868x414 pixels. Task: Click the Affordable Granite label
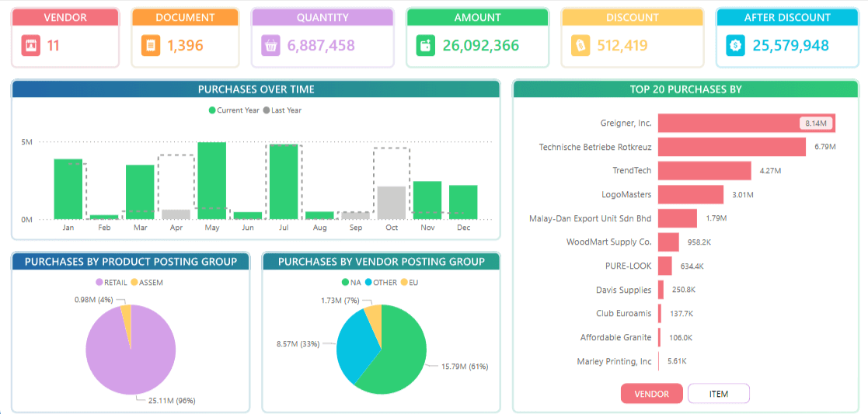point(616,337)
